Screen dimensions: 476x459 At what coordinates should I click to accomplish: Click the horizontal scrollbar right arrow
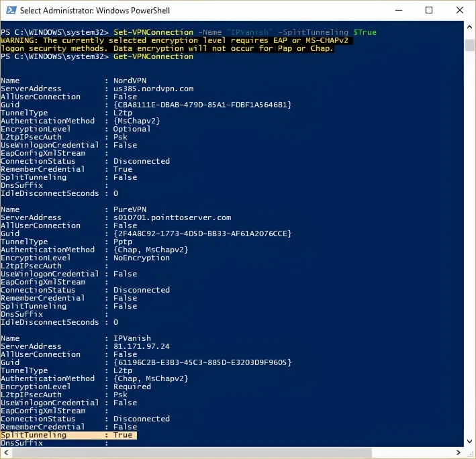[x=458, y=453]
